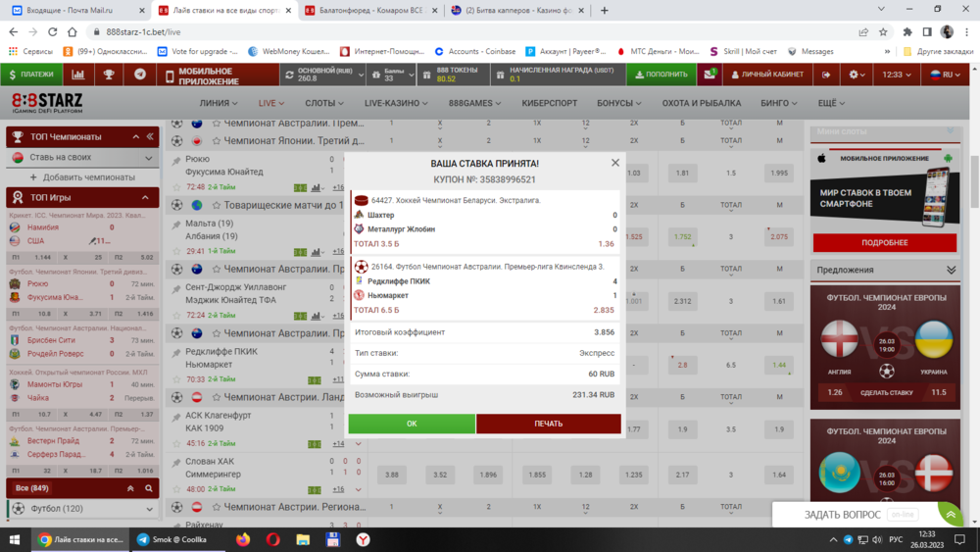
Task: Favorite the Чемпионат Японии league star
Action: click(x=217, y=141)
